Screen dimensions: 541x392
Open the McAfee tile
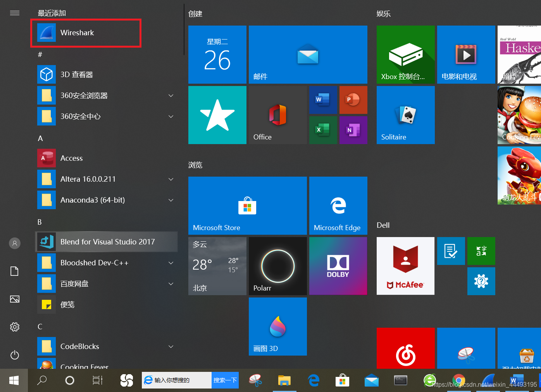(x=406, y=266)
